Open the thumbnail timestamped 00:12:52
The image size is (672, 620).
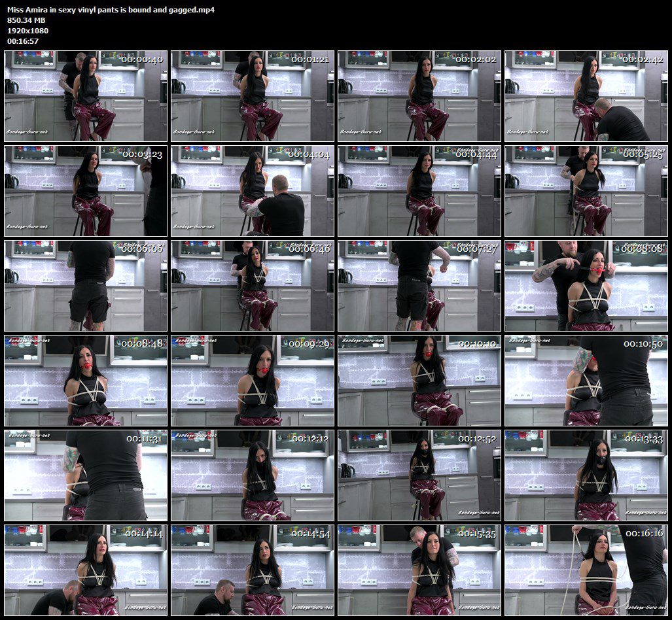tap(419, 475)
